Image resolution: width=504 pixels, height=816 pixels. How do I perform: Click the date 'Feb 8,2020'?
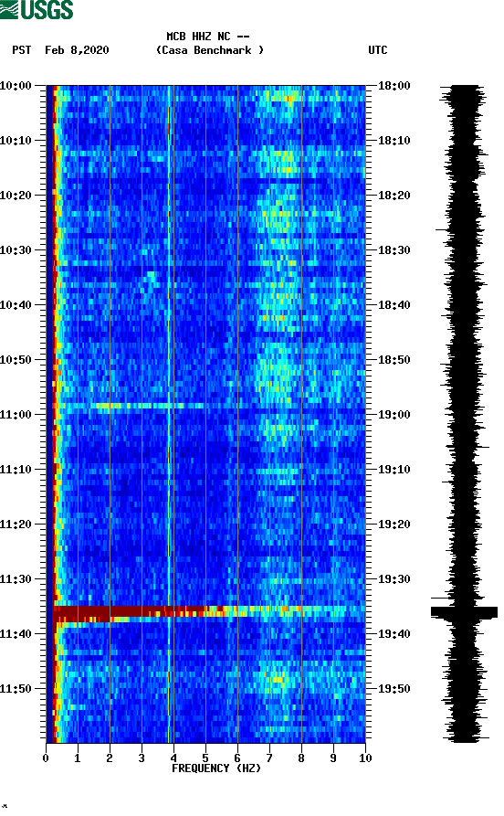tap(77, 50)
